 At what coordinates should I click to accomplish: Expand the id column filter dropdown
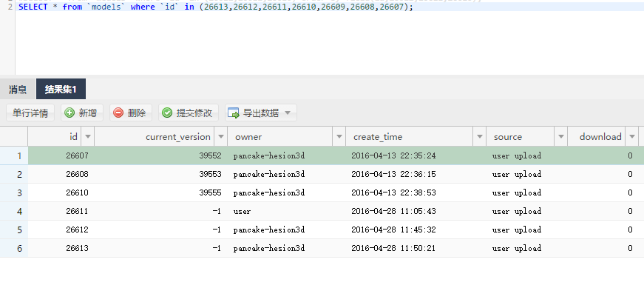click(87, 136)
